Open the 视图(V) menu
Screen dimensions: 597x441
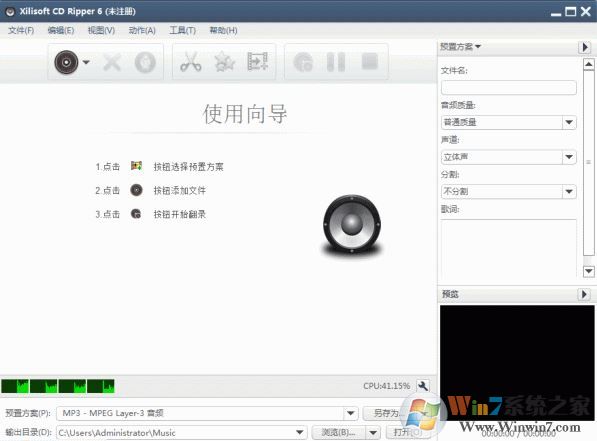(x=101, y=30)
